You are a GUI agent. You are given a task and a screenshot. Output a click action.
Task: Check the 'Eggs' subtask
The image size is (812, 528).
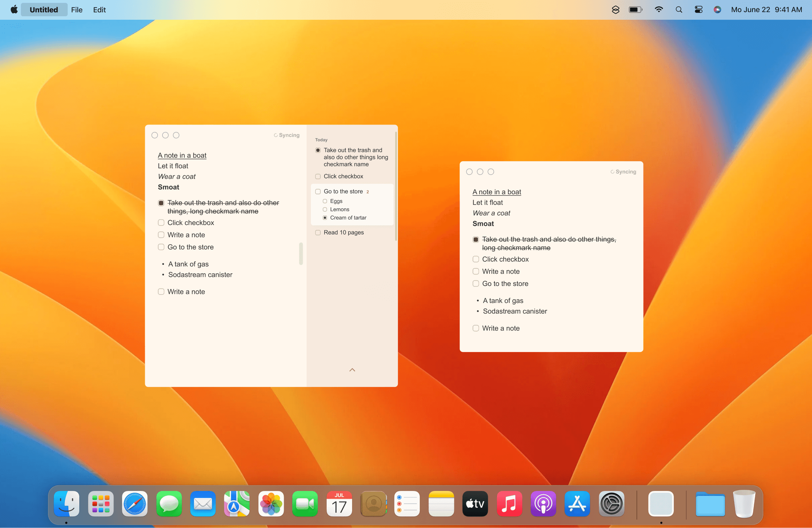click(x=325, y=201)
